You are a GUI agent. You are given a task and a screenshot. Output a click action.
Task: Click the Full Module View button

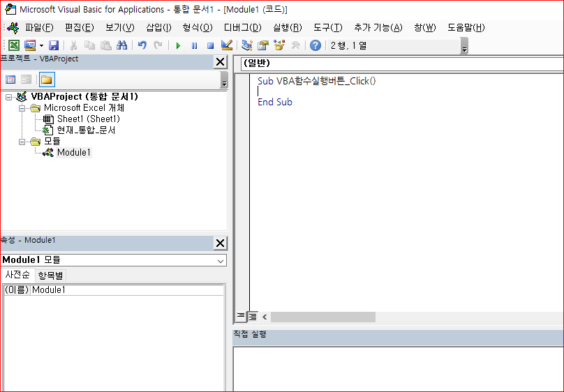coord(253,316)
